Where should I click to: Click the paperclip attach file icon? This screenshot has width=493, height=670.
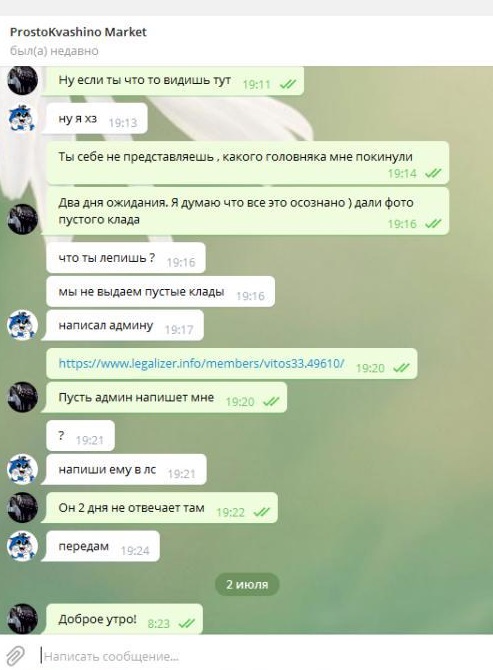click(x=15, y=656)
